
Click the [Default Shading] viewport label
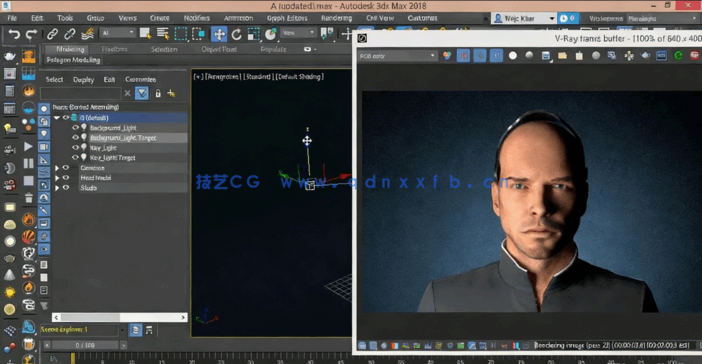[x=300, y=77]
